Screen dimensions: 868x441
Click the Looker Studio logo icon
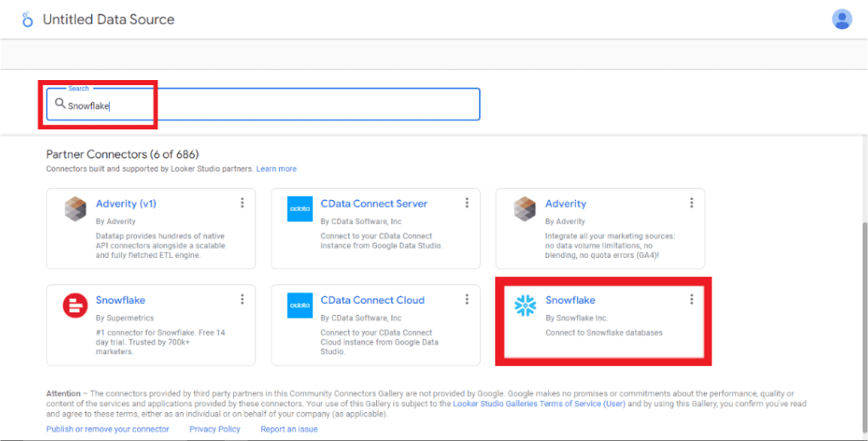pos(27,20)
